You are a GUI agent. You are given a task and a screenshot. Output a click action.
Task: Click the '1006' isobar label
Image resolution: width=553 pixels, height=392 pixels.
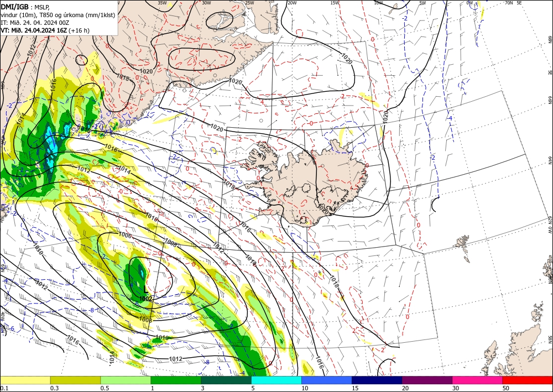tap(125, 234)
